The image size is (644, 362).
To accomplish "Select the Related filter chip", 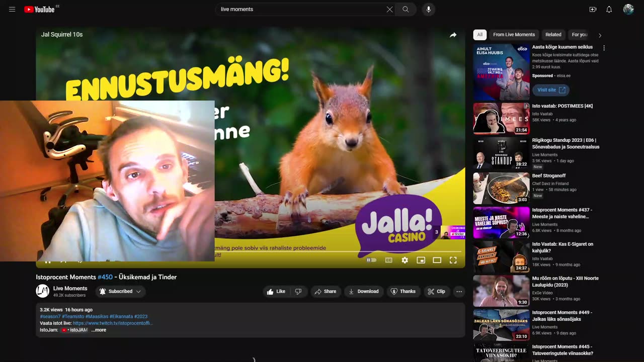I will 553,35.
